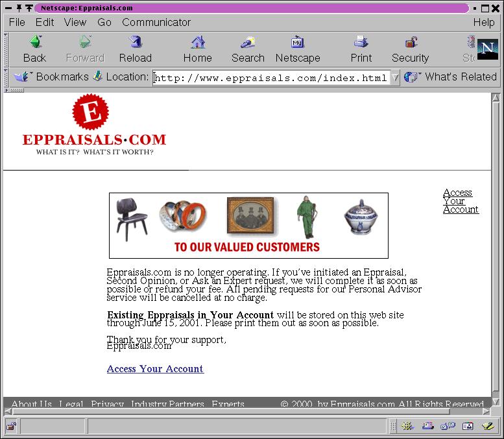Click the title bar shade arrow icon
The image size is (504, 439).
[29, 8]
